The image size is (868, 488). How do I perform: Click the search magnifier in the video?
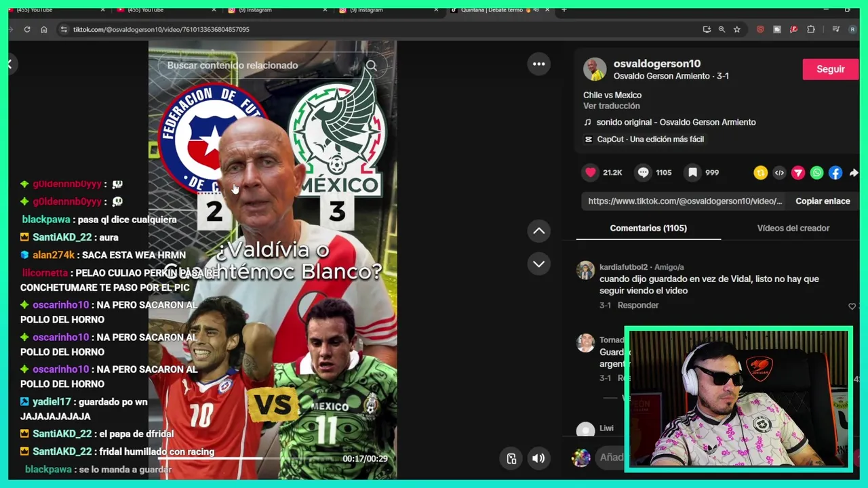(371, 66)
